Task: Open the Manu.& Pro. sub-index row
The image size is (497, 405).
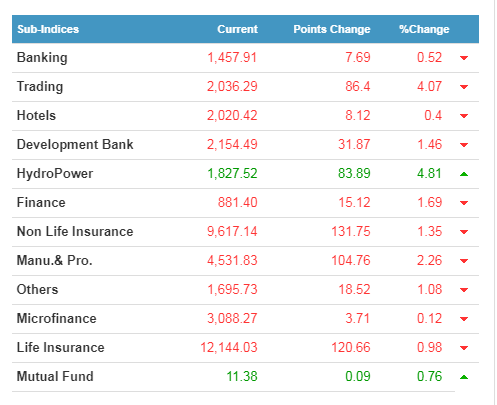Action: (x=245, y=261)
